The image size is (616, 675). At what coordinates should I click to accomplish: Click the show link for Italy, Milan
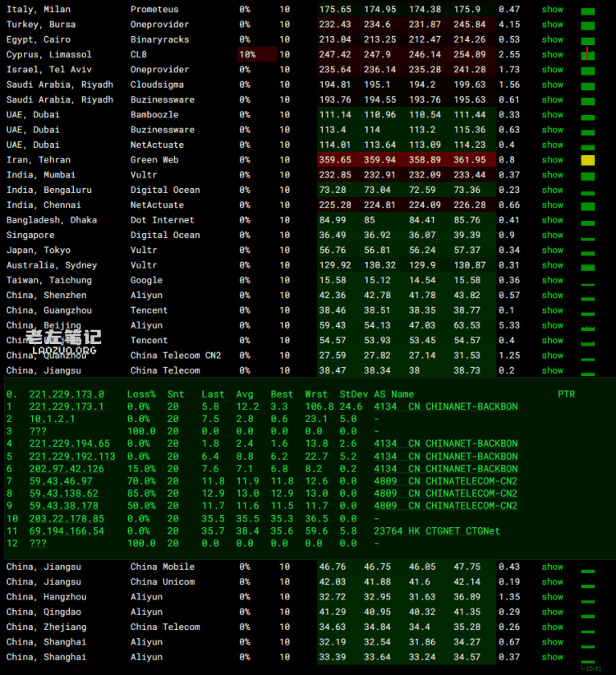552,10
